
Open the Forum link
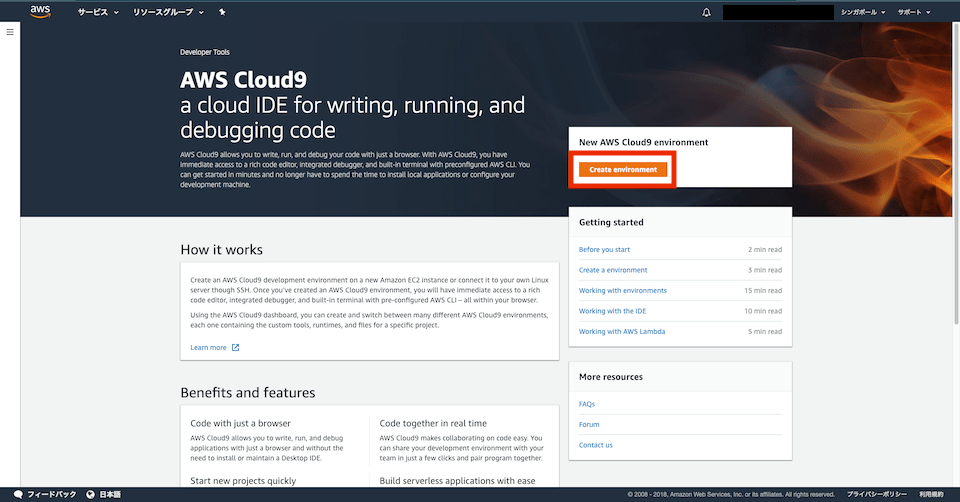point(589,424)
